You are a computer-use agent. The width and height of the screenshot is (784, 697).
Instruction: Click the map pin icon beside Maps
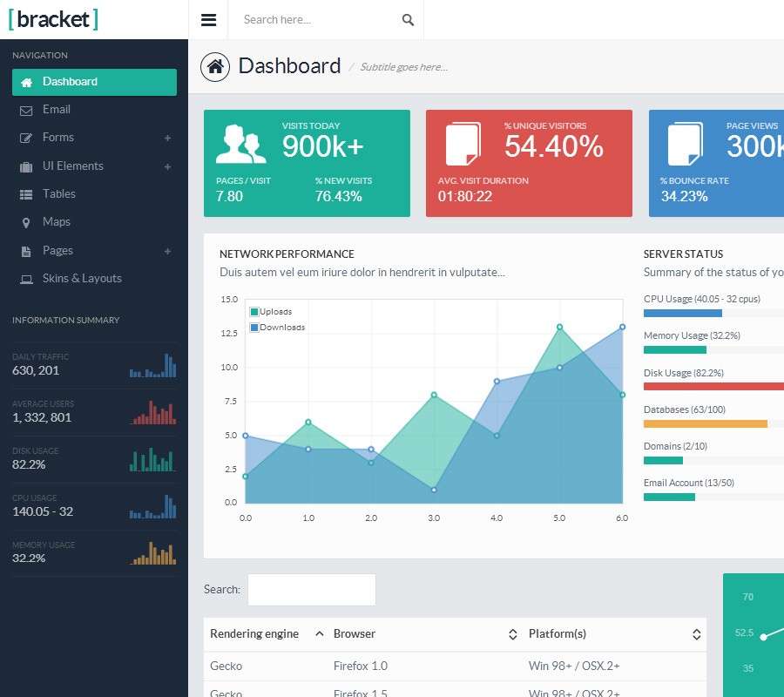pos(26,223)
